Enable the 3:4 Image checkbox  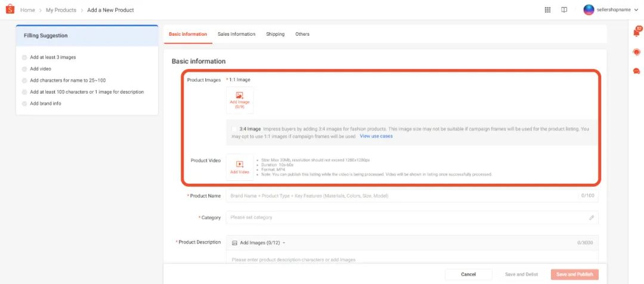(234, 129)
